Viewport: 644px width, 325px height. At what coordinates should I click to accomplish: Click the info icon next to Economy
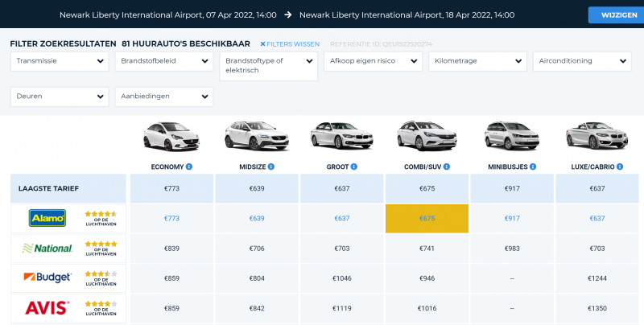pyautogui.click(x=189, y=167)
